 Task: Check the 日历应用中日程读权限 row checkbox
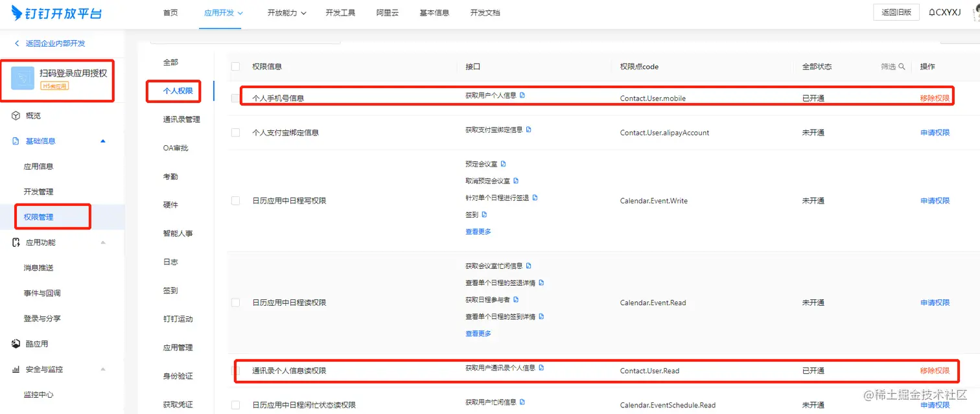click(235, 303)
